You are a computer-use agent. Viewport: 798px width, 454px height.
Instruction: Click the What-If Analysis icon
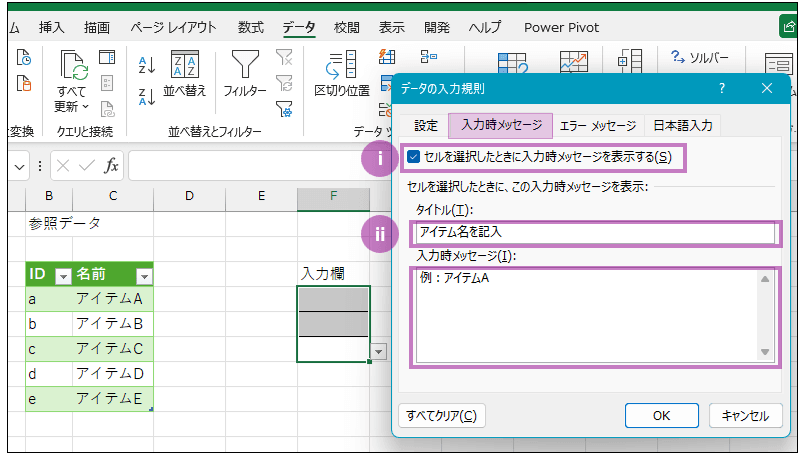pyautogui.click(x=512, y=62)
